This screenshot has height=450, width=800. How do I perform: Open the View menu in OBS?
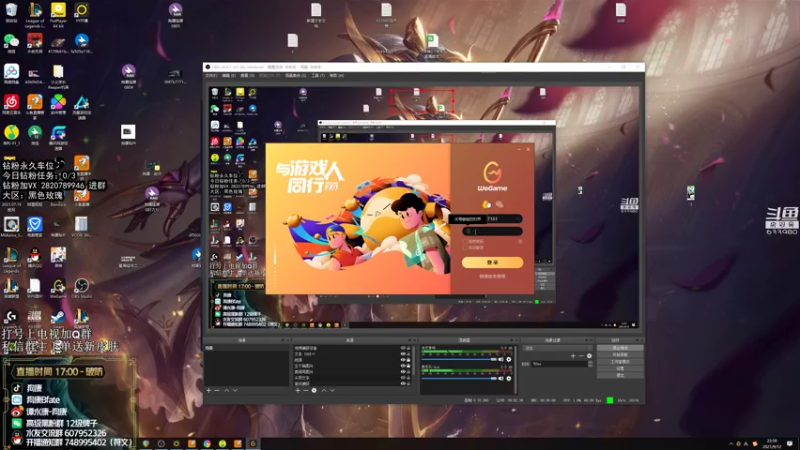pyautogui.click(x=247, y=76)
